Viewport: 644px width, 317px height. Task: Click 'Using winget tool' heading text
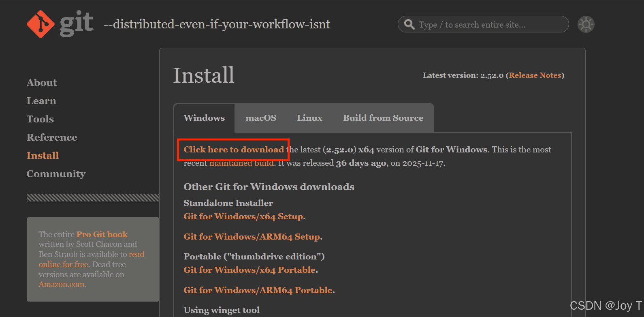click(222, 310)
